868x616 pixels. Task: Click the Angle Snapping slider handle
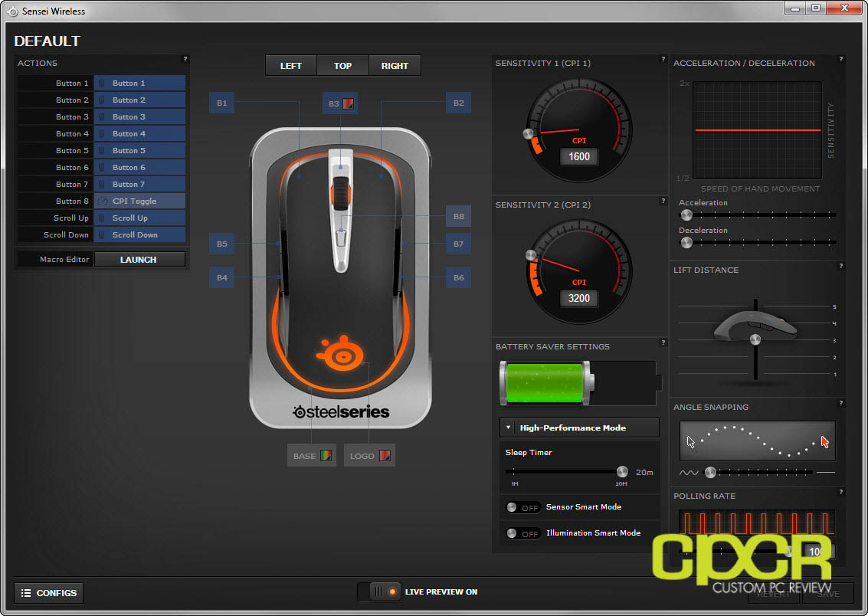[710, 472]
